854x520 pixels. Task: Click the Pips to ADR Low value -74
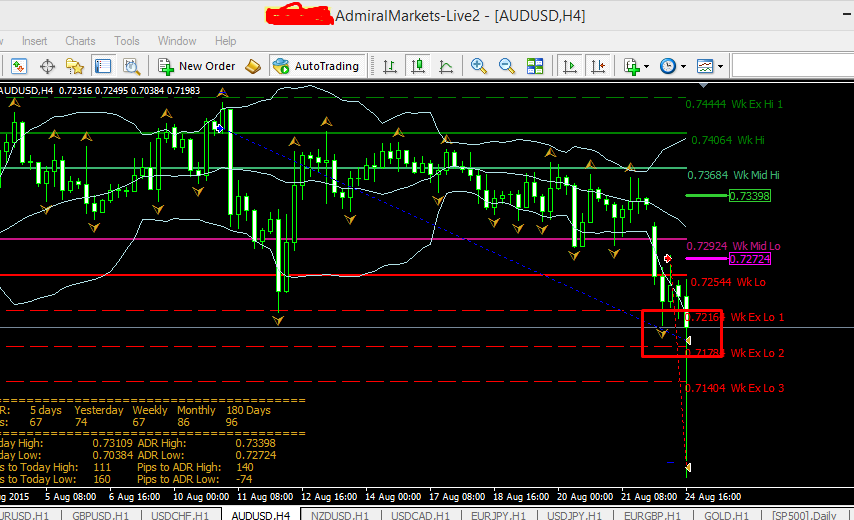tap(244, 479)
